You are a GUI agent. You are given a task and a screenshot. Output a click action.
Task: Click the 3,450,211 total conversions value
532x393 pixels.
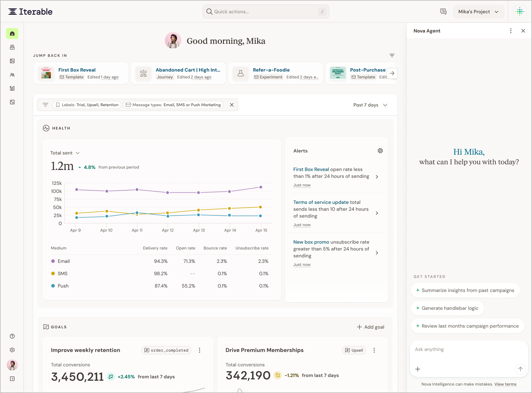tap(77, 377)
